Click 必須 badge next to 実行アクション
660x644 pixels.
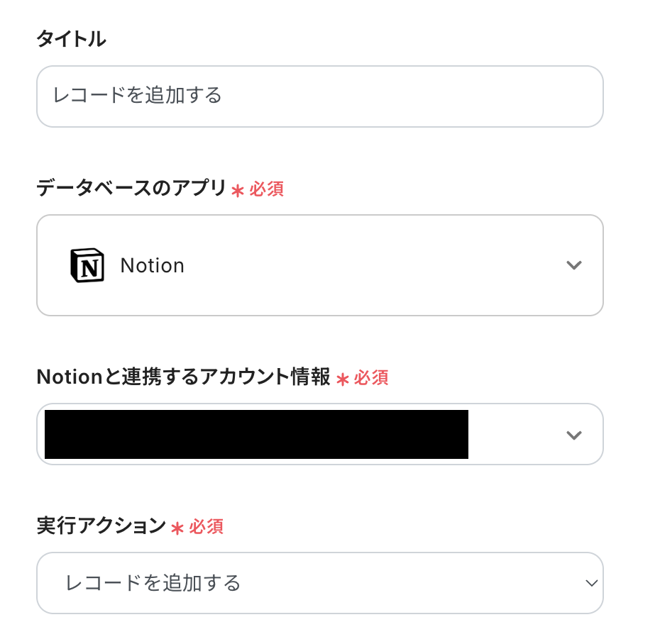(x=207, y=527)
